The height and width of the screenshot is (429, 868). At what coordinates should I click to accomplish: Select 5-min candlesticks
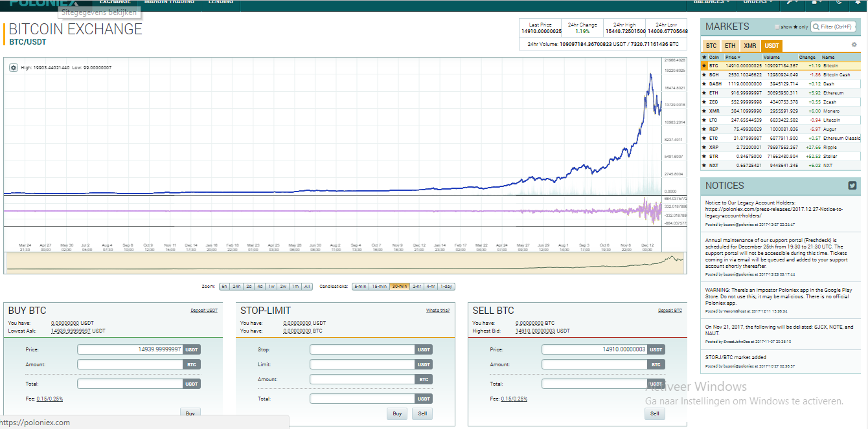[360, 286]
